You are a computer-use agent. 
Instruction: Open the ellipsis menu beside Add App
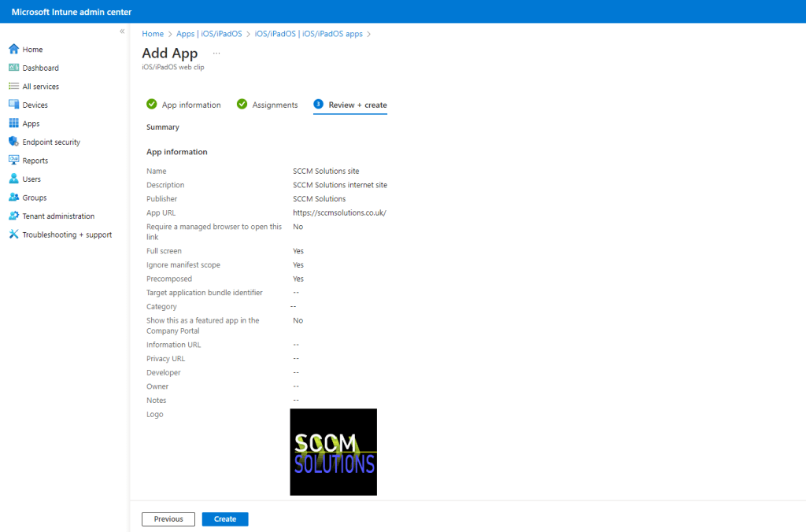216,54
